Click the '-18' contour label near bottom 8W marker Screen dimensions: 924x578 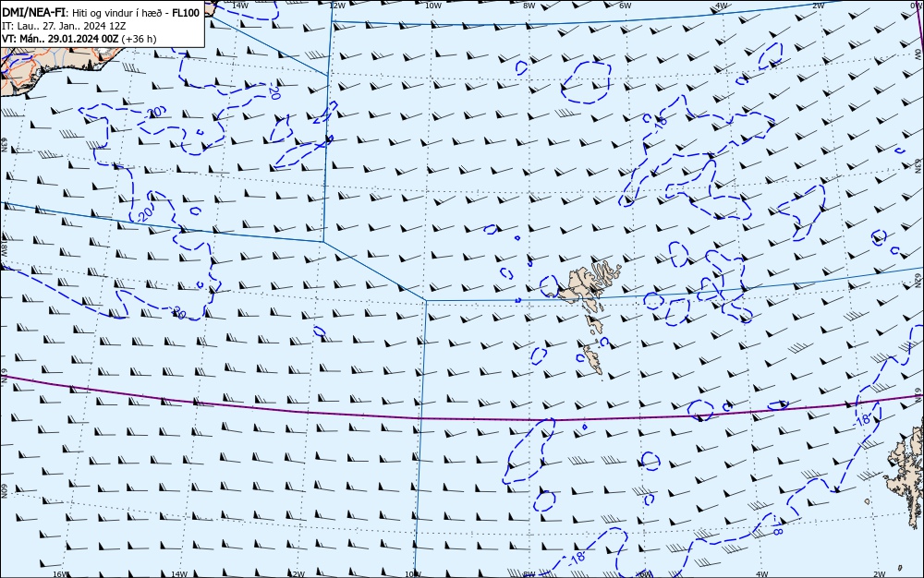point(577,558)
